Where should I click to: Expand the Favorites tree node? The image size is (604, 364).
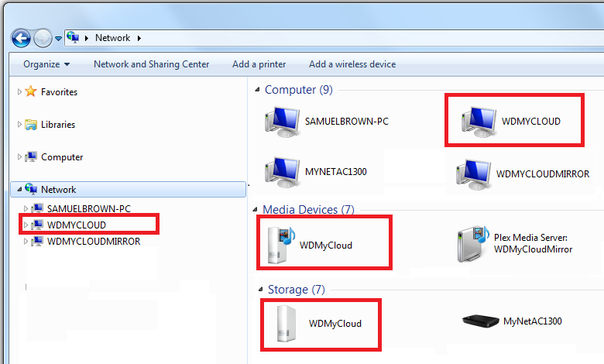pos(19,91)
